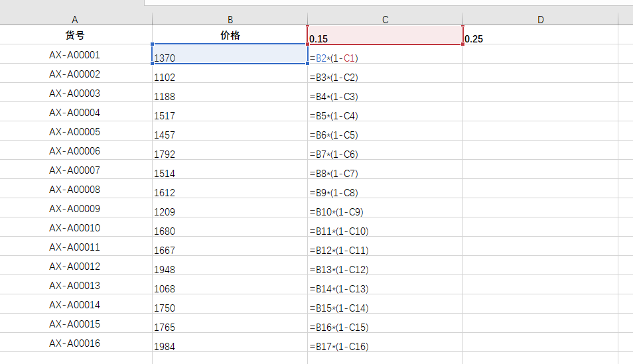Select column B header
This screenshot has height=364, width=633.
click(x=230, y=19)
